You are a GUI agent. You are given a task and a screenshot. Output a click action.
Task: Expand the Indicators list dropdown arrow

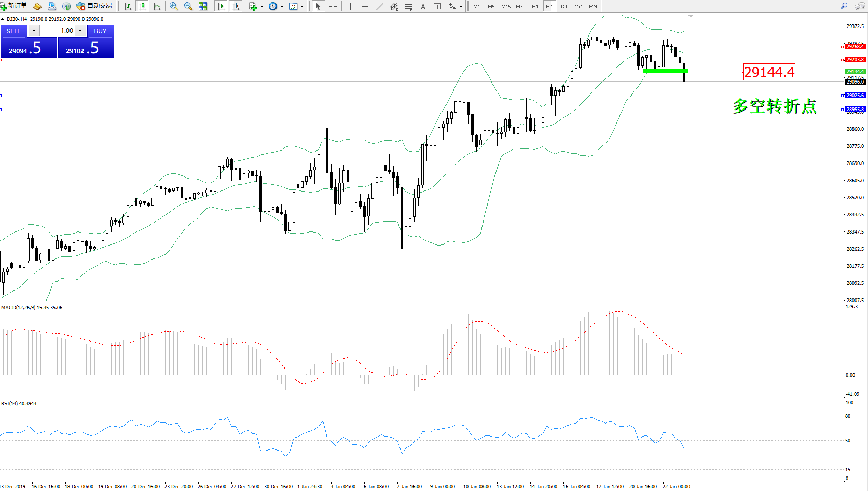pyautogui.click(x=261, y=7)
